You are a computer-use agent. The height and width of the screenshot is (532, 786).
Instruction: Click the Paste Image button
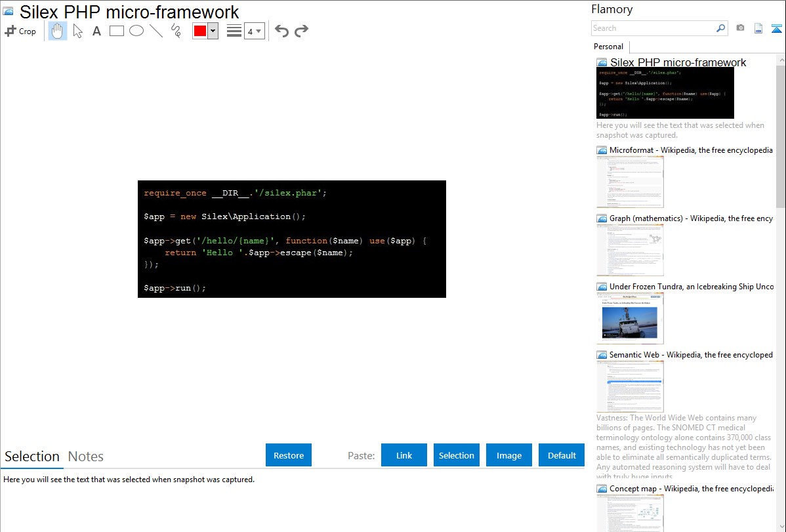(x=509, y=455)
